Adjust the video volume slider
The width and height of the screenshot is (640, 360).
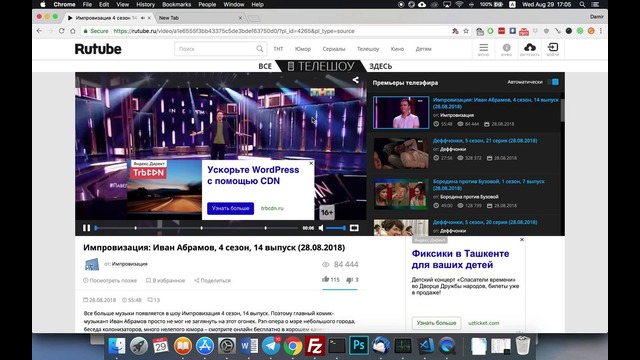[336, 228]
